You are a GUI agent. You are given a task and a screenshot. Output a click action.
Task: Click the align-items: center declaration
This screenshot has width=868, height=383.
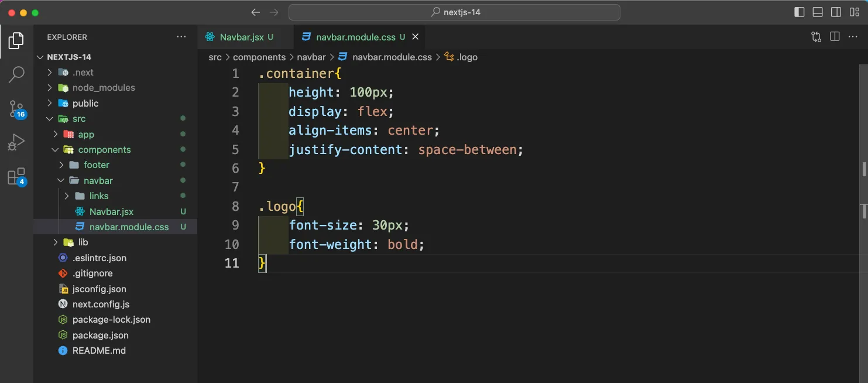[364, 130]
